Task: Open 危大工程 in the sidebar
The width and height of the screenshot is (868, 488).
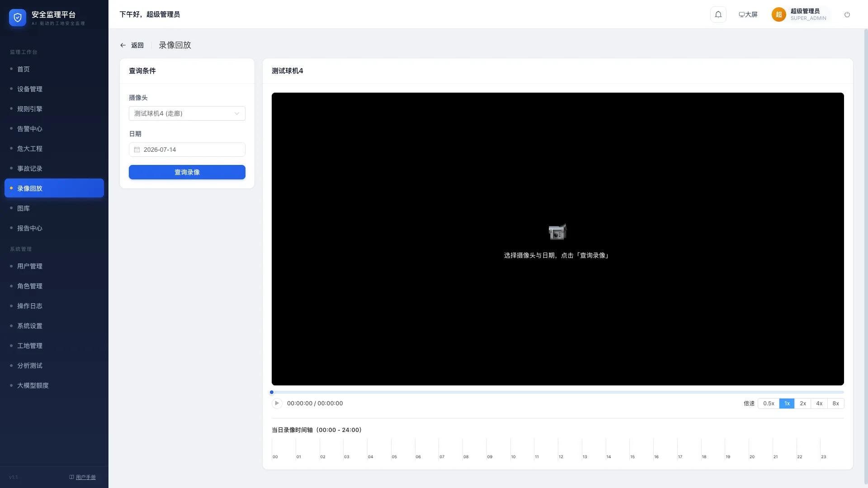Action: pyautogui.click(x=54, y=149)
